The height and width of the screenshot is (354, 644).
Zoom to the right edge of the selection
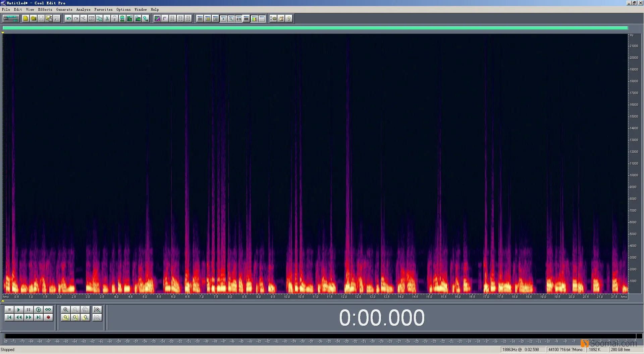click(85, 317)
